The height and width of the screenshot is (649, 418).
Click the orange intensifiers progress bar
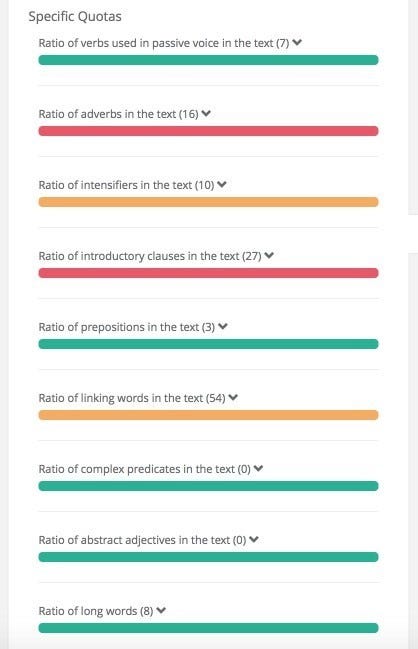pos(208,202)
